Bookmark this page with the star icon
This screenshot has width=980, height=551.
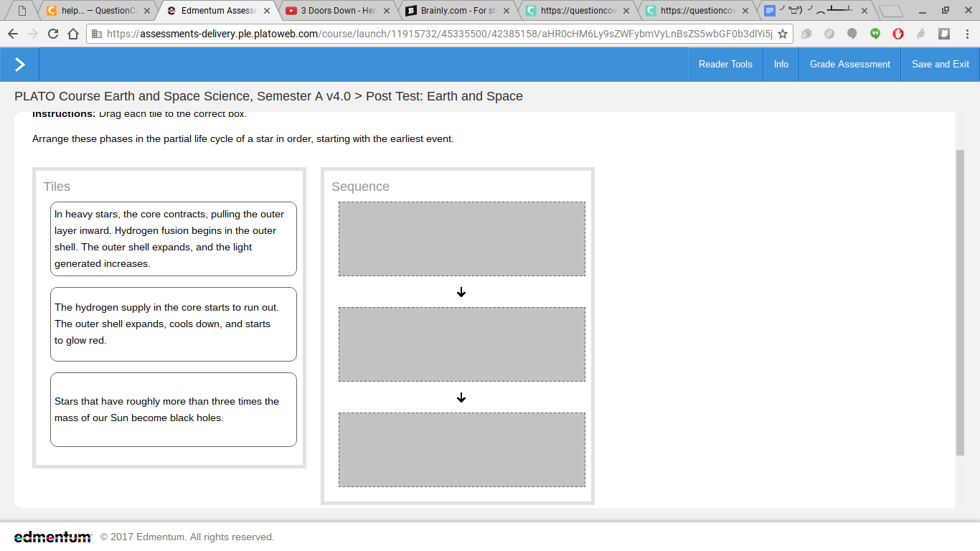click(783, 34)
